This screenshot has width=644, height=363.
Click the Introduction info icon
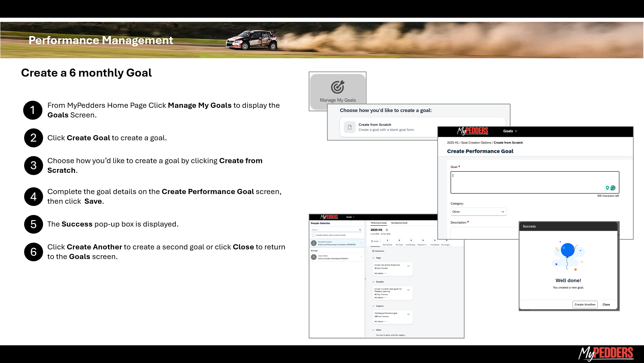(373, 251)
